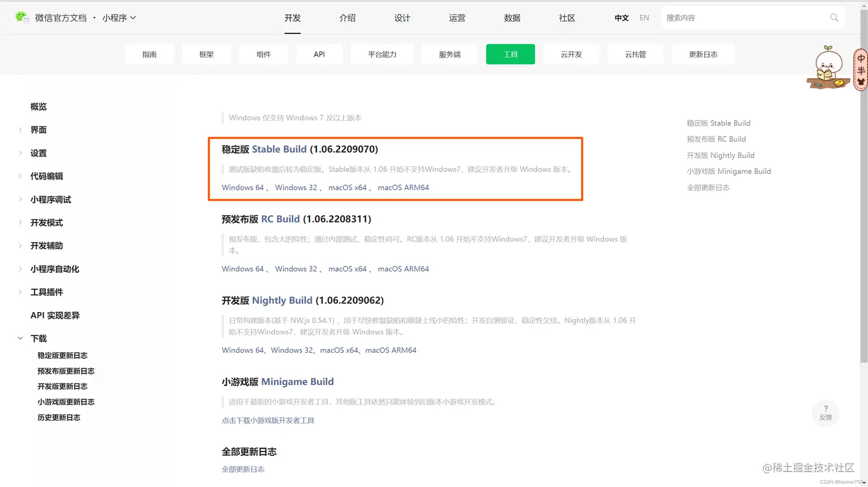
Task: Switch to the 介绍 top navigation tab
Action: click(x=347, y=18)
